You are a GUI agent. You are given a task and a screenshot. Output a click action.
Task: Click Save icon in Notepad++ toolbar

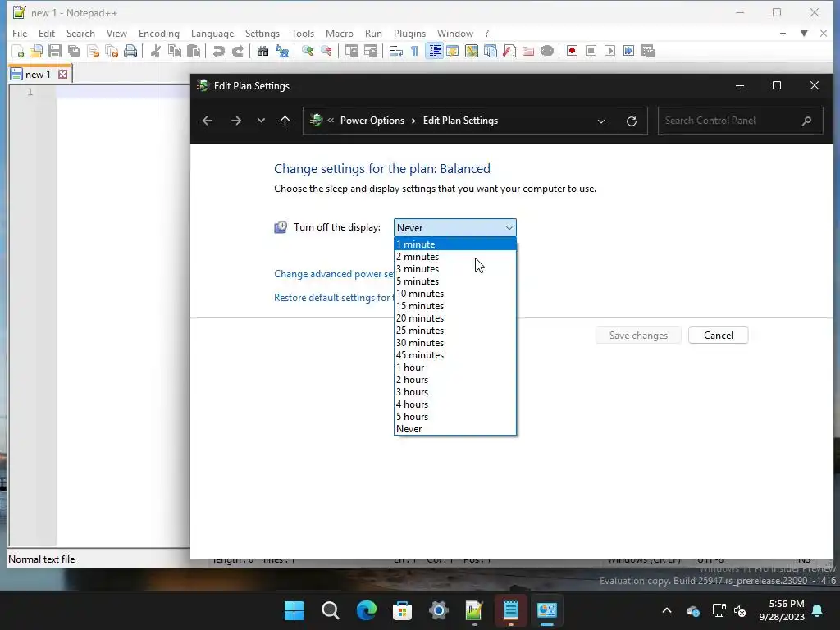(55, 51)
